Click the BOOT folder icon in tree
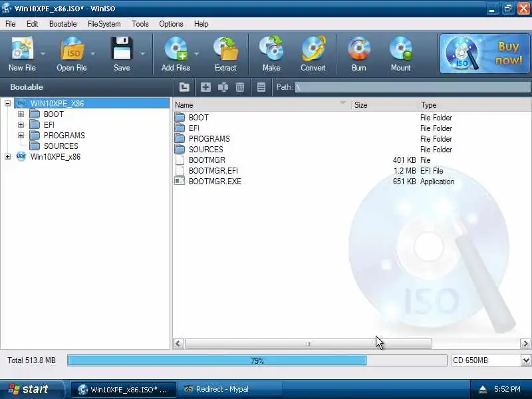 [35, 114]
